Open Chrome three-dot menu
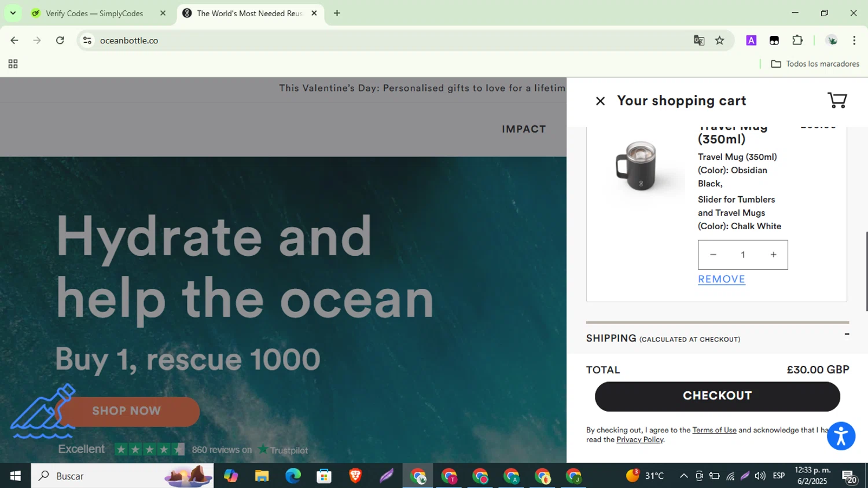The height and width of the screenshot is (488, 868). (854, 41)
